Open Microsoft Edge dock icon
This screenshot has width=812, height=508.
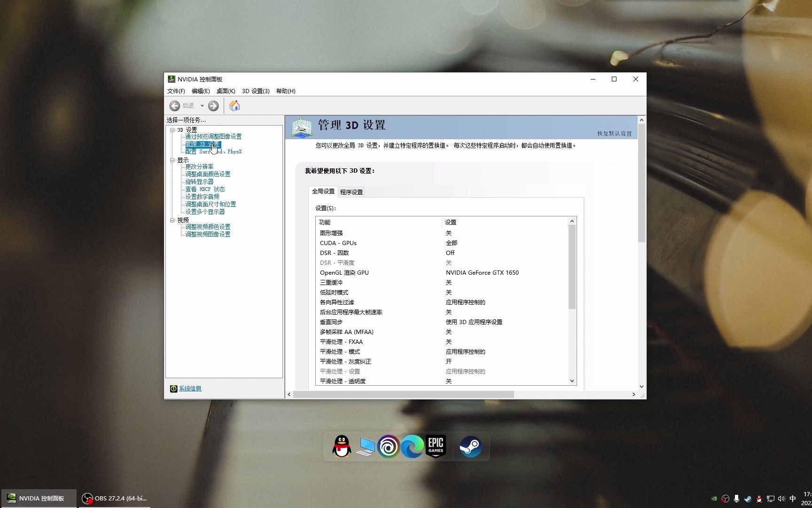pyautogui.click(x=412, y=446)
